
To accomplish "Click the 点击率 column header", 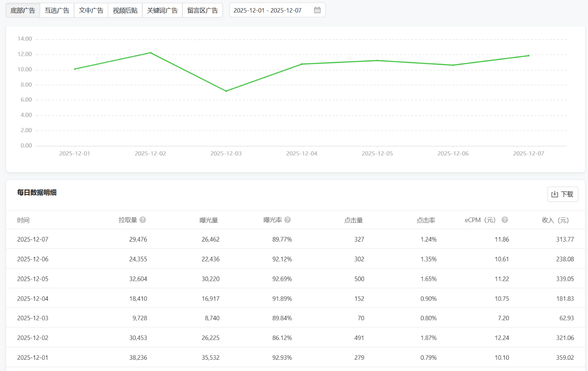I will (x=426, y=220).
